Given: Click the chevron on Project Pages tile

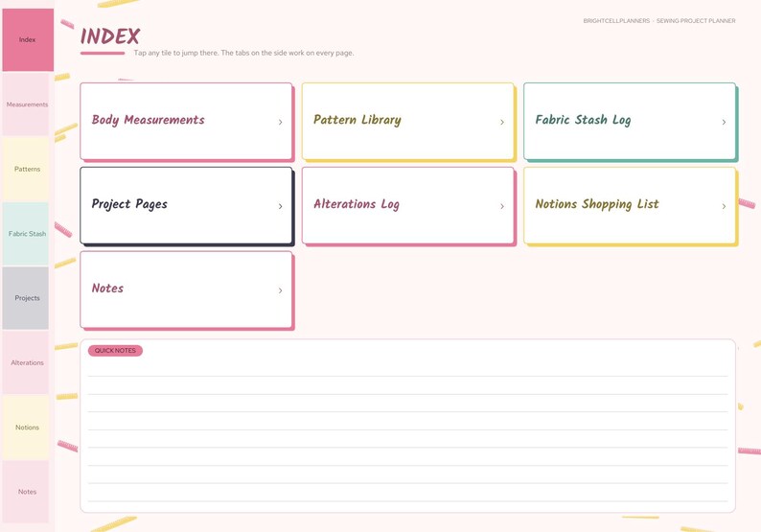Looking at the screenshot, I should tap(280, 206).
